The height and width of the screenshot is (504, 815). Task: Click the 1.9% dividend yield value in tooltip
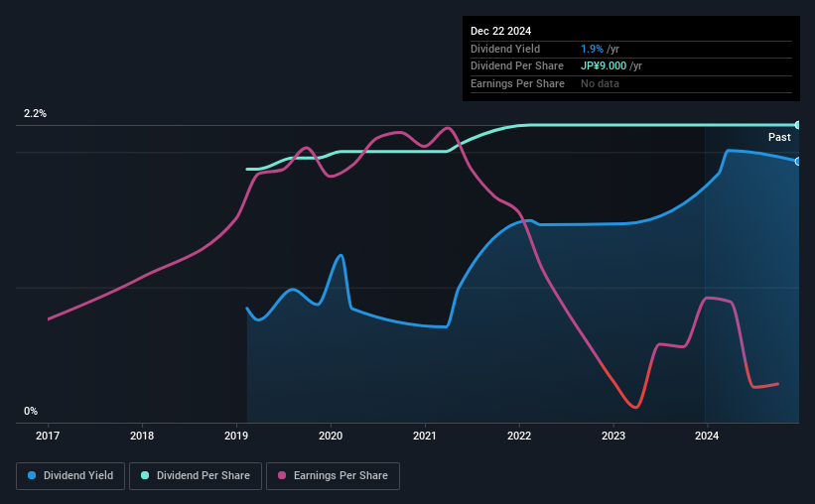592,49
